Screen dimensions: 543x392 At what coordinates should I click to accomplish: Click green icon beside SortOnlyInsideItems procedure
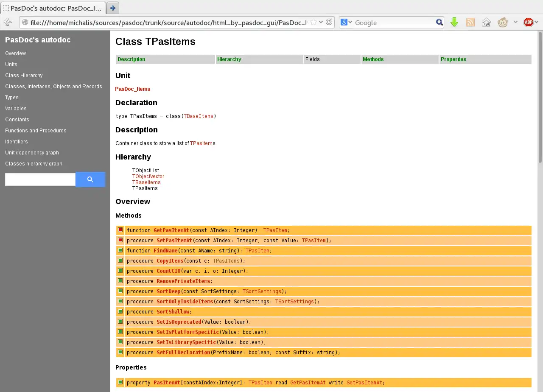point(120,301)
